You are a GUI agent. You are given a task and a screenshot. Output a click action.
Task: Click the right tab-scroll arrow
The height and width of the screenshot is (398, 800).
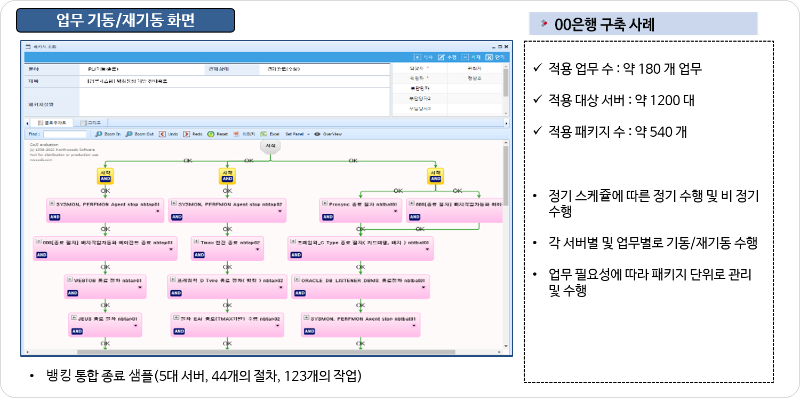[x=506, y=123]
